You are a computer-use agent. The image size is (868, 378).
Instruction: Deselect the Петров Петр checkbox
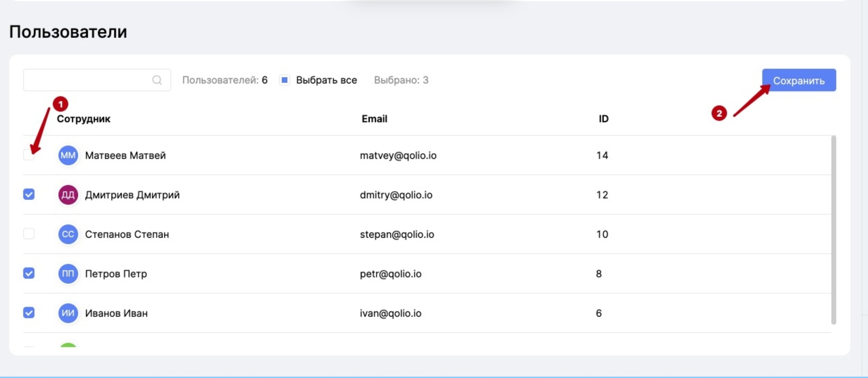point(29,273)
